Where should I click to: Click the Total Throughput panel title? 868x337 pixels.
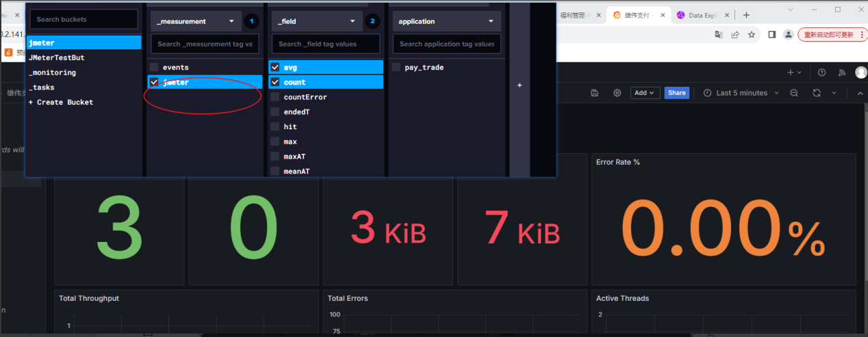pos(89,298)
